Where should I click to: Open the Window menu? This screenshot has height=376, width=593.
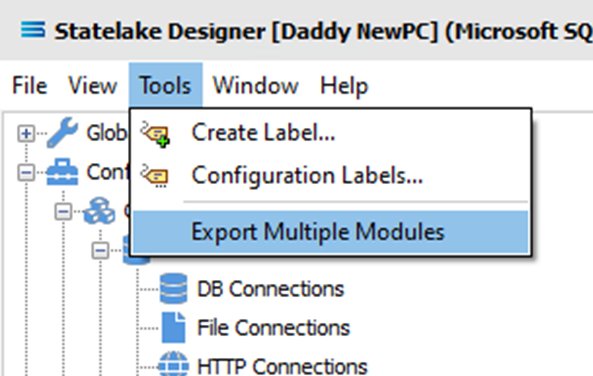point(256,85)
